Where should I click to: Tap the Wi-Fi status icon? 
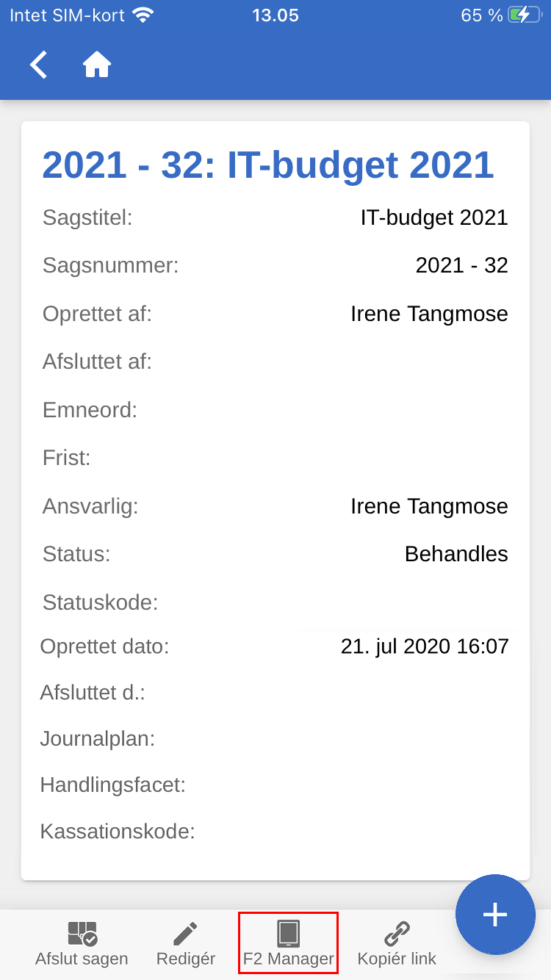tap(143, 15)
